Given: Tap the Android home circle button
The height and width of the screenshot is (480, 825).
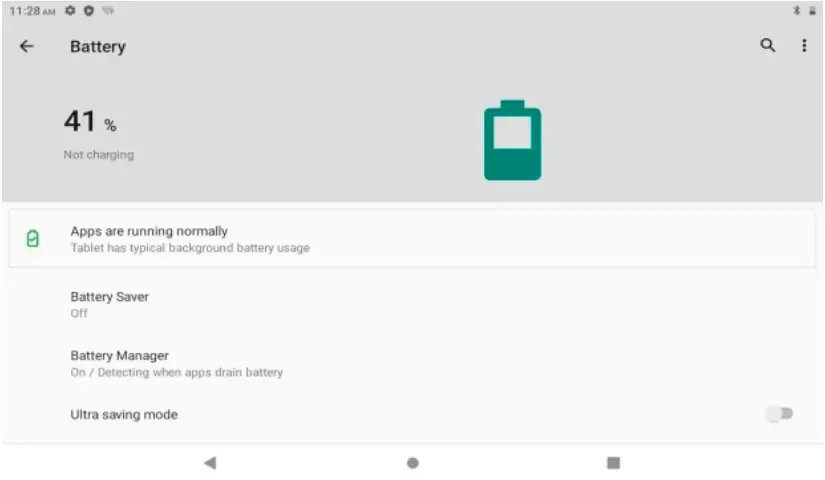Looking at the screenshot, I should (x=413, y=463).
